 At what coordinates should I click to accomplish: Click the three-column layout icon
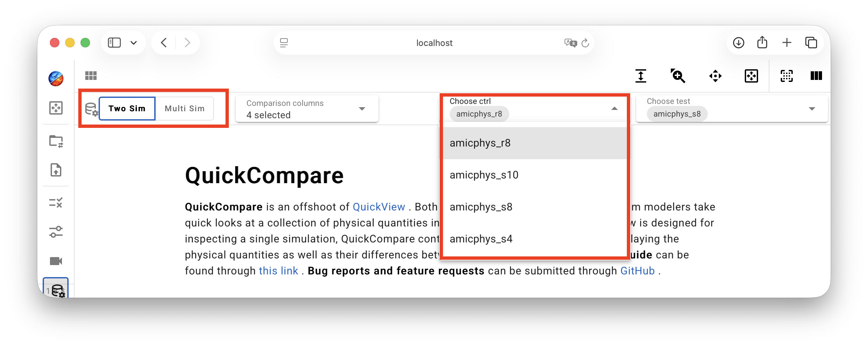pos(816,76)
